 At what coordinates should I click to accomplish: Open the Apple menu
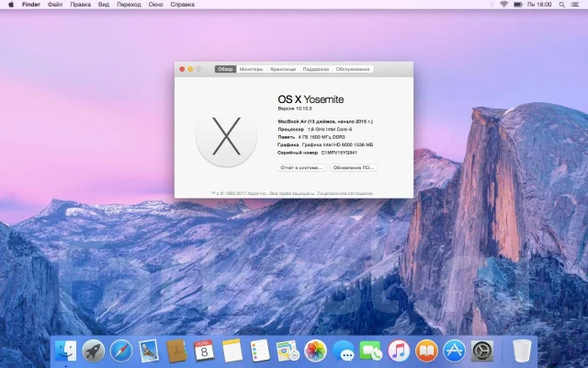tap(11, 5)
